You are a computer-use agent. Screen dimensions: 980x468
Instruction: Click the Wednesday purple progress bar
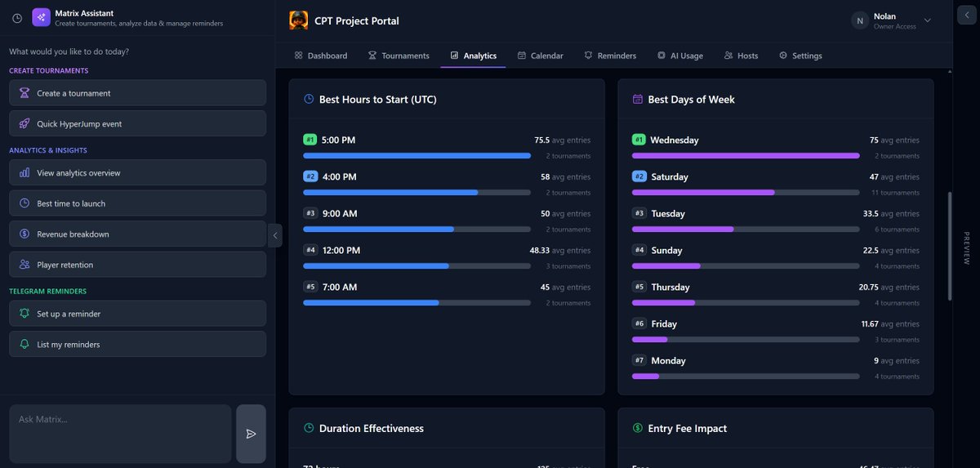coord(746,155)
